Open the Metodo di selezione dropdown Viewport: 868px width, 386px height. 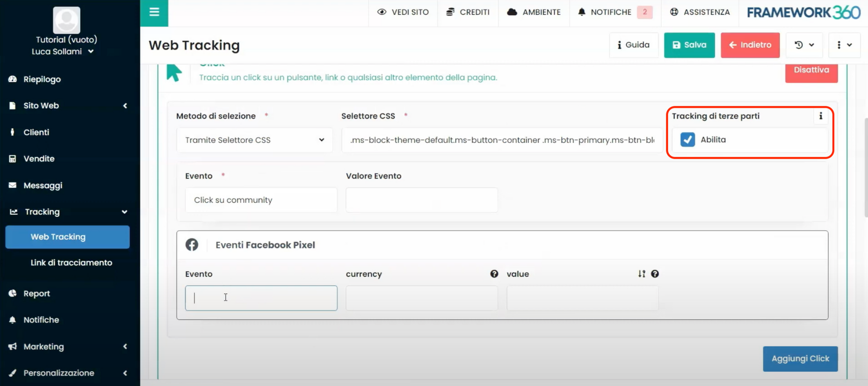255,140
